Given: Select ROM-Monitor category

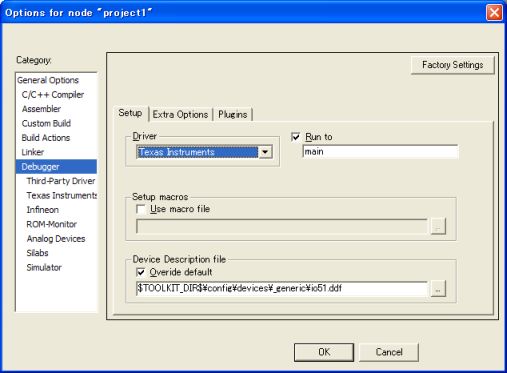Looking at the screenshot, I should coord(52,224).
